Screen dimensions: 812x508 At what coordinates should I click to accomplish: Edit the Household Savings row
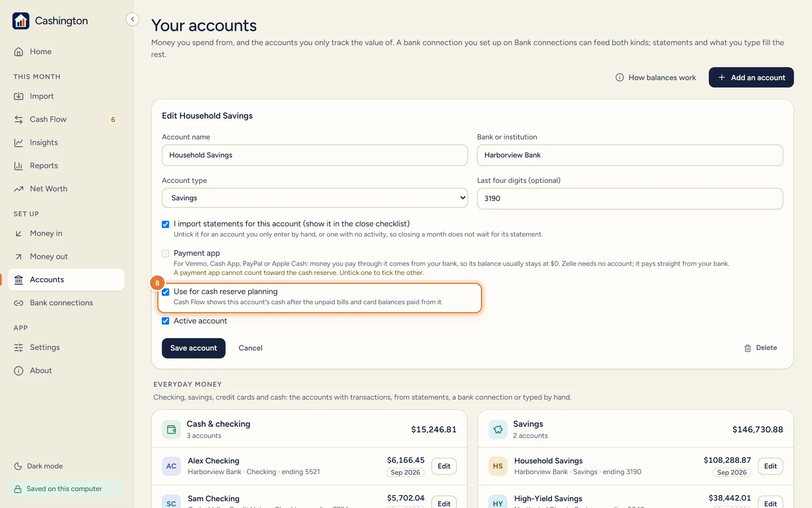[770, 466]
